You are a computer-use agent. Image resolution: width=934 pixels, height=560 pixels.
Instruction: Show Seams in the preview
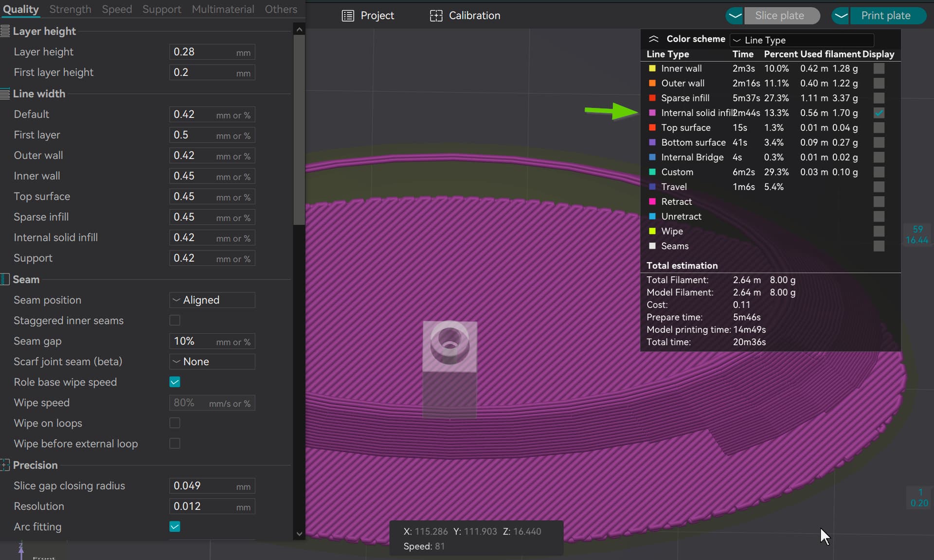click(x=879, y=246)
